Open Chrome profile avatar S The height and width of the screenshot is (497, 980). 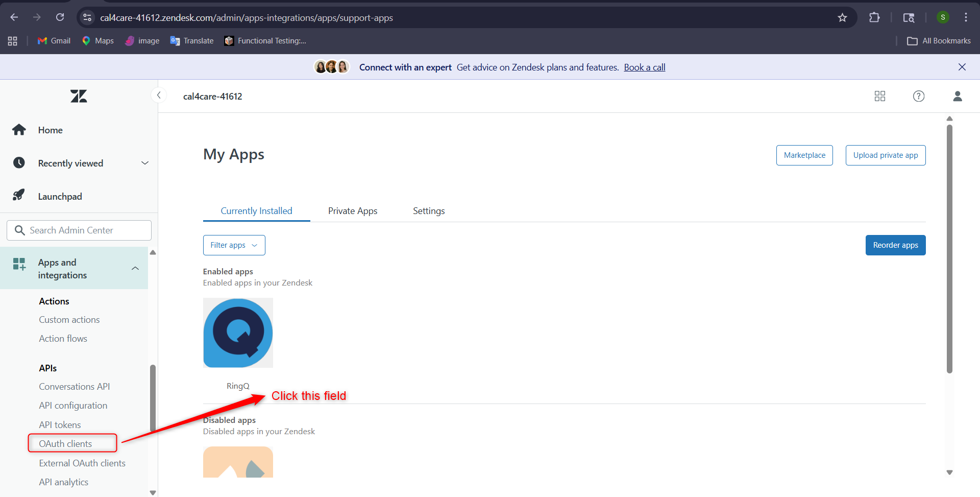click(x=943, y=17)
